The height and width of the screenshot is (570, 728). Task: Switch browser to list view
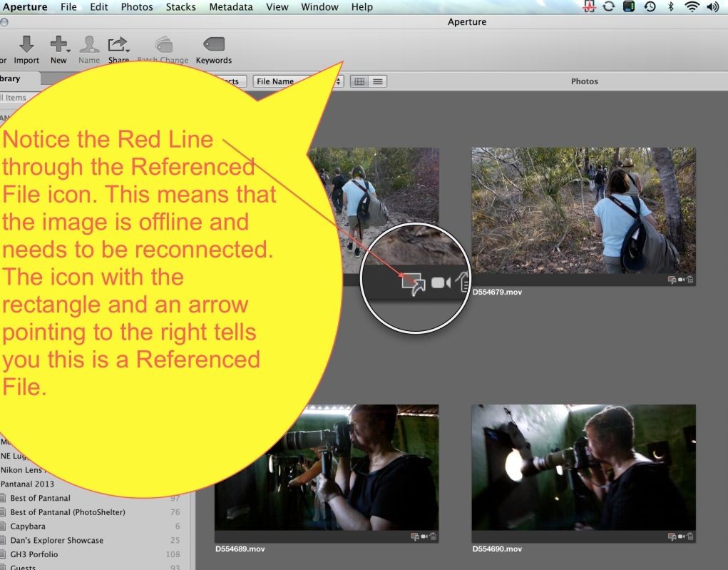click(378, 81)
